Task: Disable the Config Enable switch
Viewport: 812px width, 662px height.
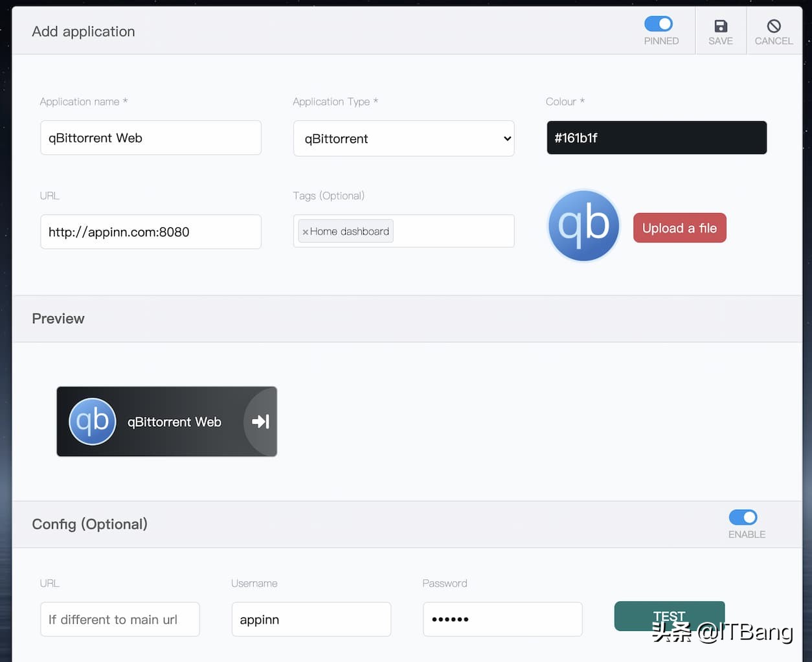Action: tap(743, 517)
